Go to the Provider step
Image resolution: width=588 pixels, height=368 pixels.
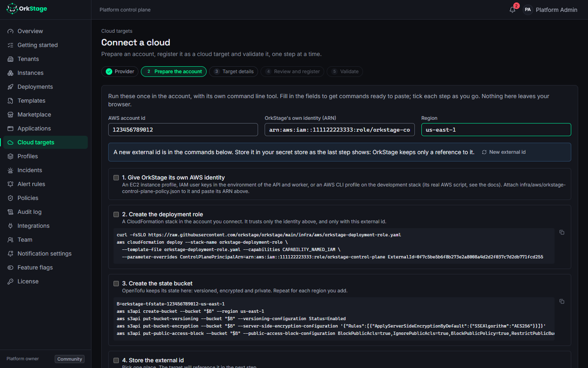tap(120, 72)
